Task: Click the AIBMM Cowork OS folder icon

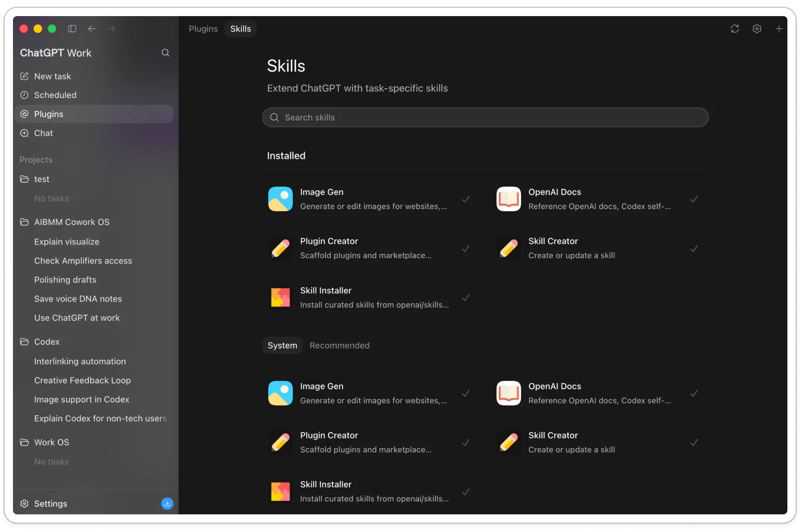Action: (24, 222)
